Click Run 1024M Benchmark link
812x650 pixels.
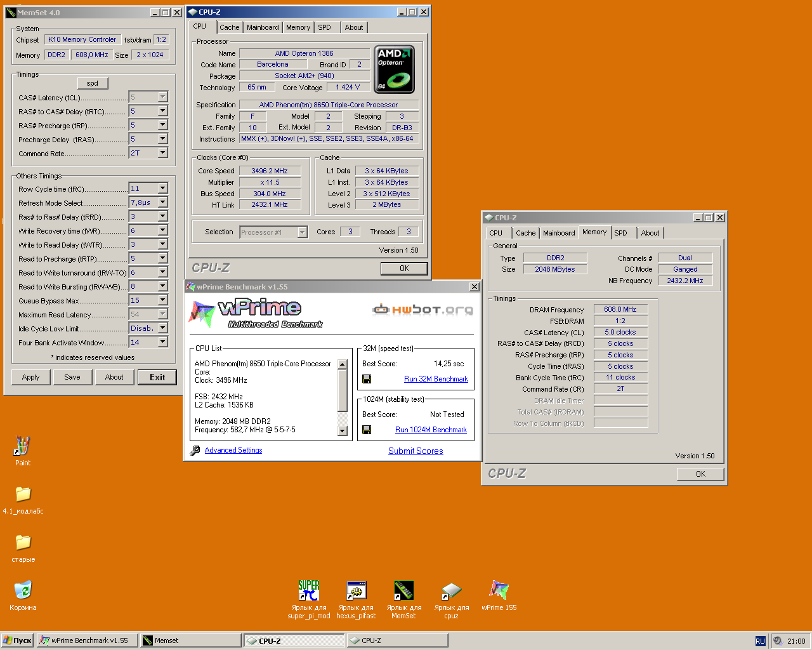click(x=431, y=430)
